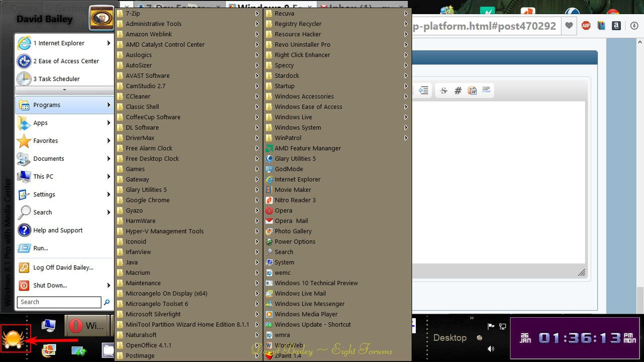Select the Macrium folder

coord(188,272)
